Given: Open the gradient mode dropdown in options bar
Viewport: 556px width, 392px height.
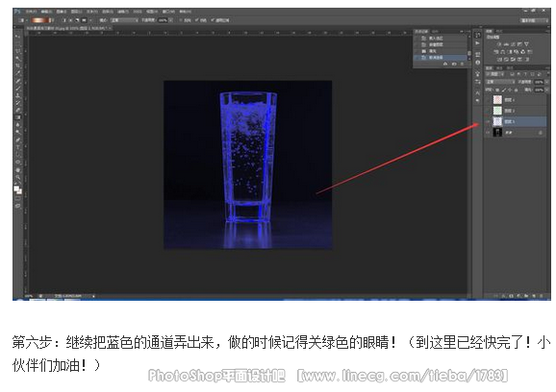Looking at the screenshot, I should [124, 20].
